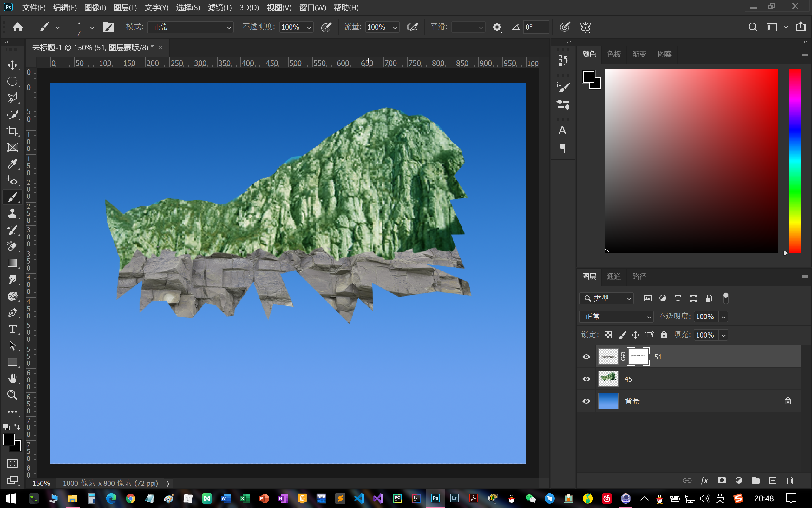The height and width of the screenshot is (508, 812).
Task: Select the Hand tool
Action: coord(12,378)
